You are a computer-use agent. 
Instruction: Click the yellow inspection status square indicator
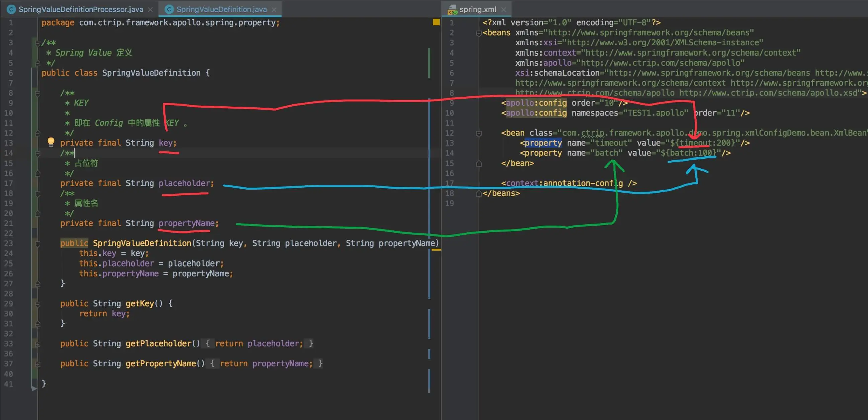[436, 22]
